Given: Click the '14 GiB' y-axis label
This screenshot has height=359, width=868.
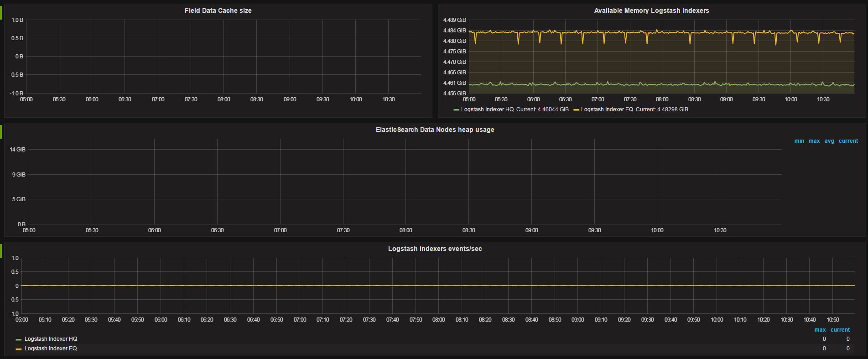Looking at the screenshot, I should pyautogui.click(x=18, y=150).
